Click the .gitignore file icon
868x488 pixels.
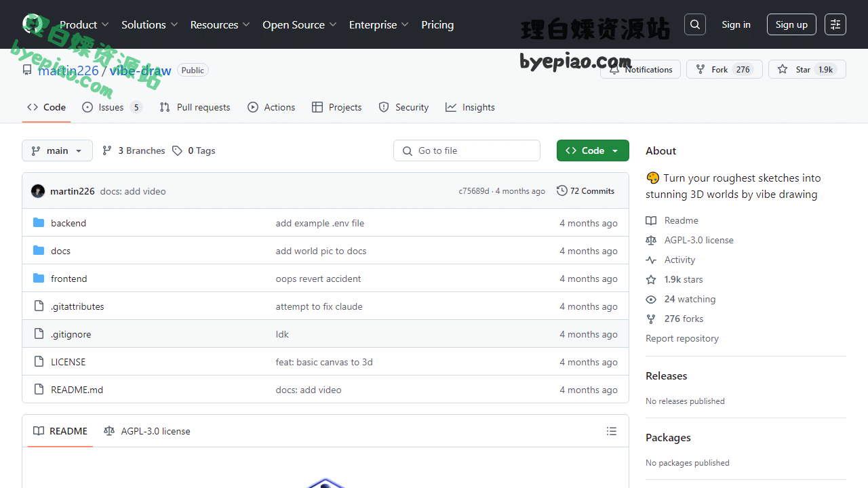(x=39, y=334)
